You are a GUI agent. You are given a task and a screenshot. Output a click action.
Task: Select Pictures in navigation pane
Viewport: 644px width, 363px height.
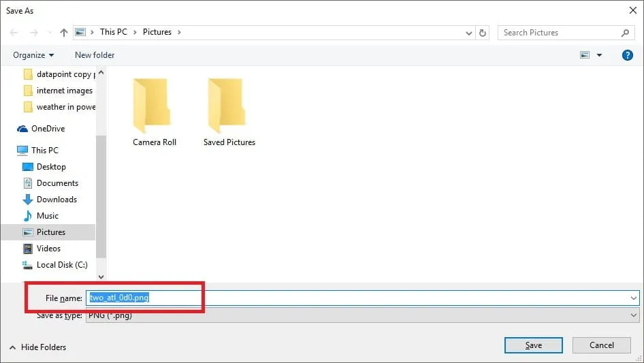[x=48, y=232]
